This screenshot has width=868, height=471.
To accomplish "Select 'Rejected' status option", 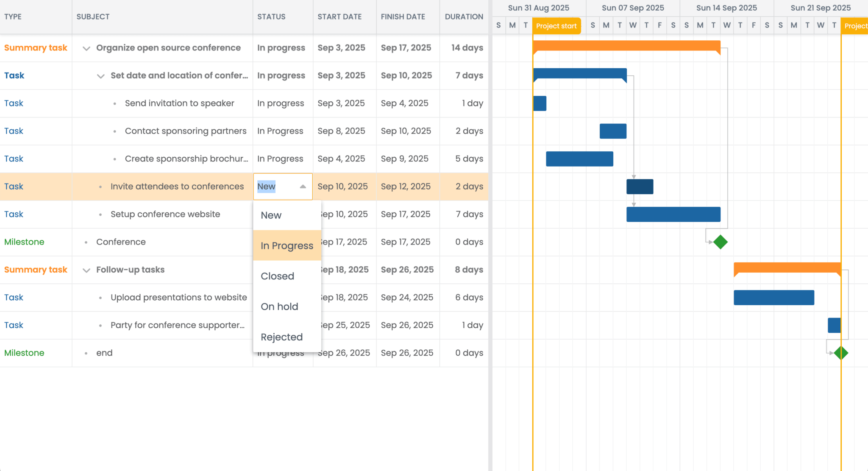I will click(x=282, y=337).
